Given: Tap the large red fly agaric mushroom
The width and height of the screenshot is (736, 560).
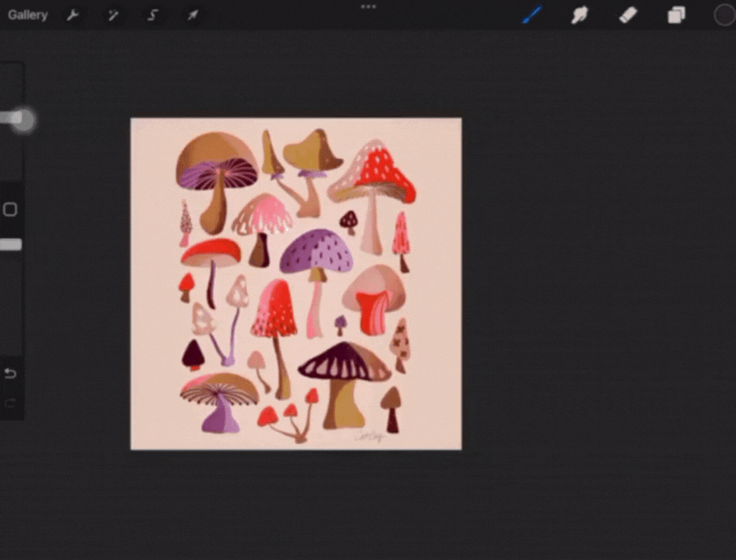Looking at the screenshot, I should point(377,168).
